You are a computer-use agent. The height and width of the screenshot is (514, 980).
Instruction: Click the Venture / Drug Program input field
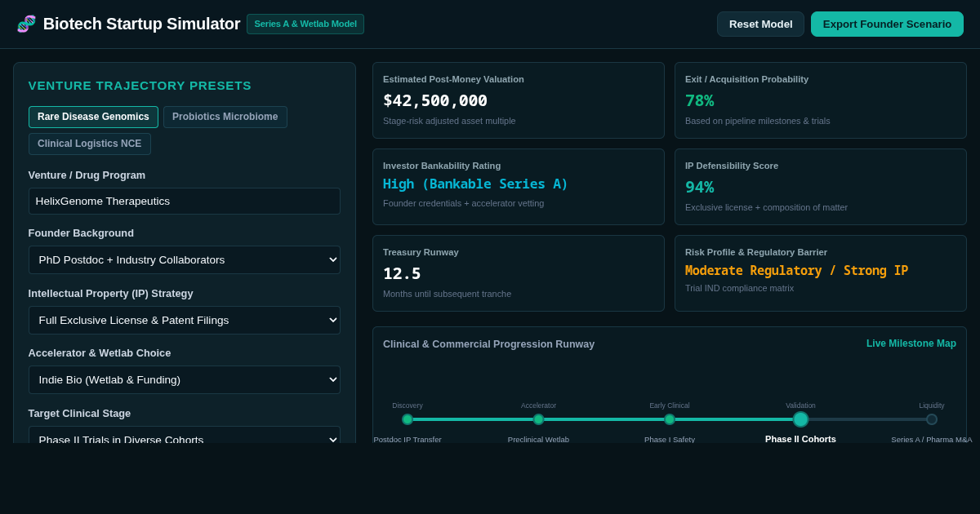tap(185, 201)
